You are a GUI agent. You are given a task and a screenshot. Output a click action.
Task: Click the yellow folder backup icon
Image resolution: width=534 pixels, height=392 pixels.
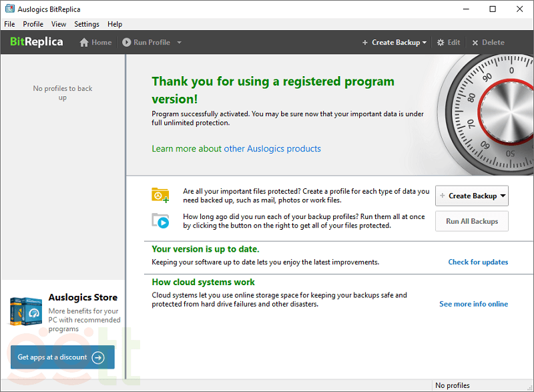(x=160, y=195)
